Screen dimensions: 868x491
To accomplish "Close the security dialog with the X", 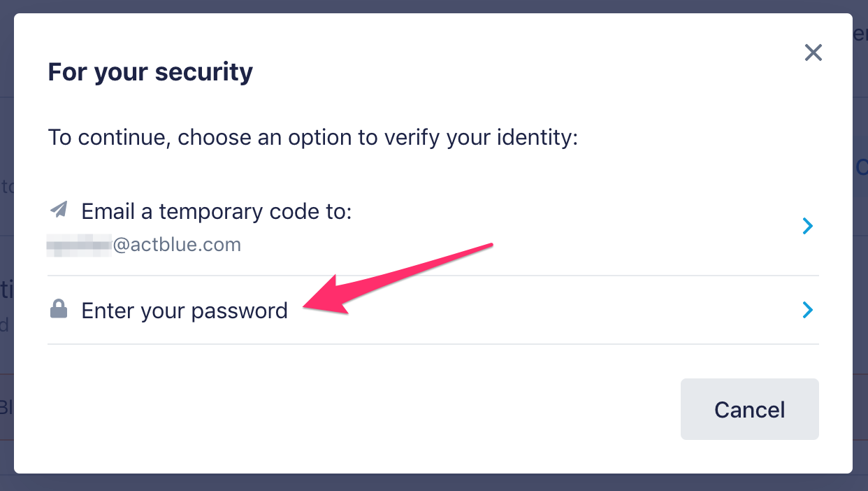I will tap(813, 52).
